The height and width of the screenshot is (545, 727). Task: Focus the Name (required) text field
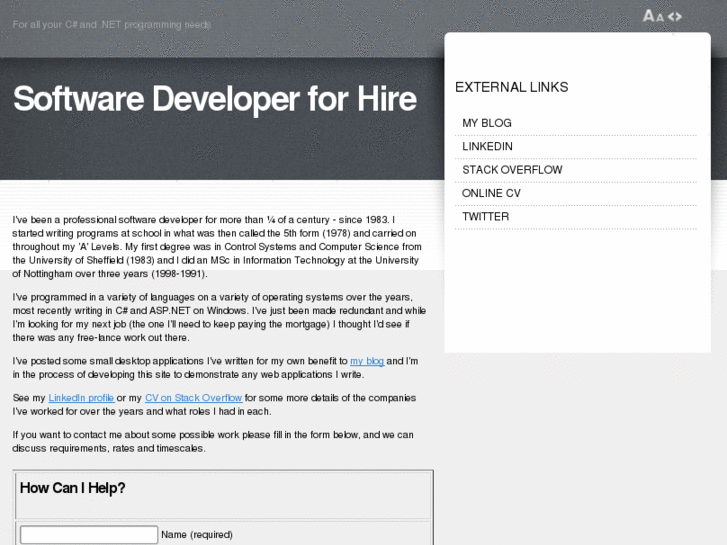point(89,535)
